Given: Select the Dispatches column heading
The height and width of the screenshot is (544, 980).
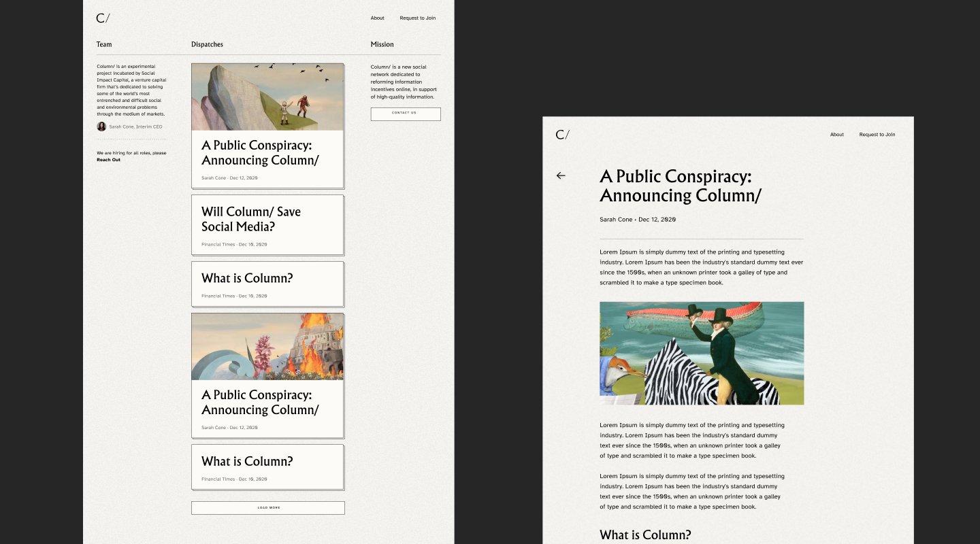Looking at the screenshot, I should click(x=207, y=44).
